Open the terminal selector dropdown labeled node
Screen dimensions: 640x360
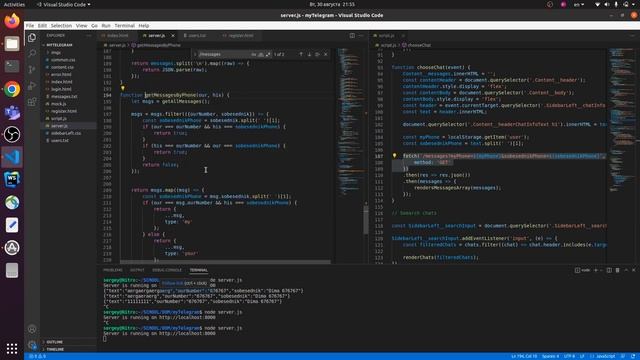click(x=582, y=270)
